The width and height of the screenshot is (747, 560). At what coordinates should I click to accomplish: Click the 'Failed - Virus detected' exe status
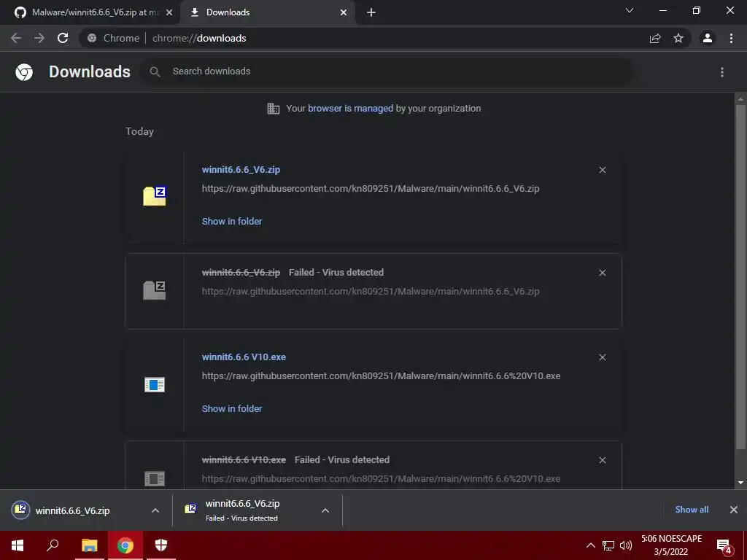pos(341,460)
